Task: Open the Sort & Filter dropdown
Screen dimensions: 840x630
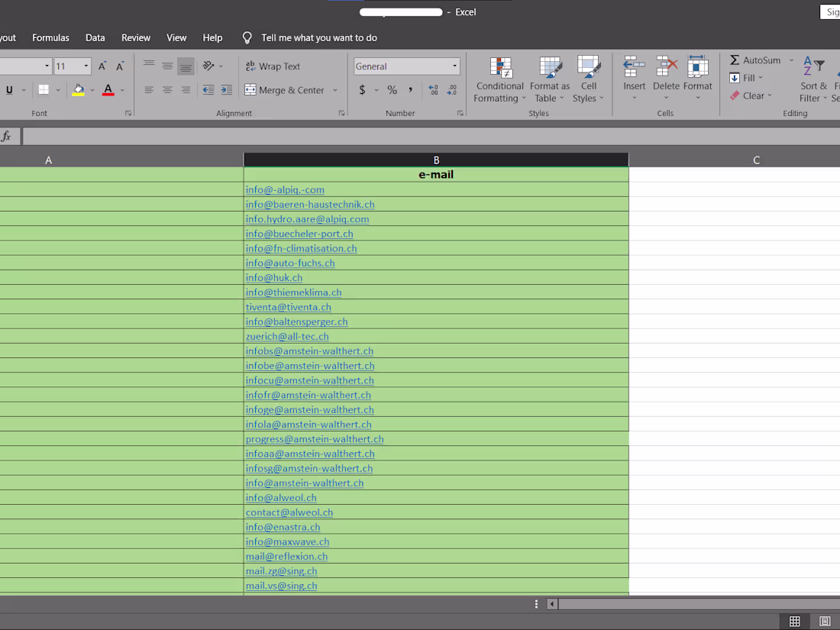Action: (x=813, y=86)
